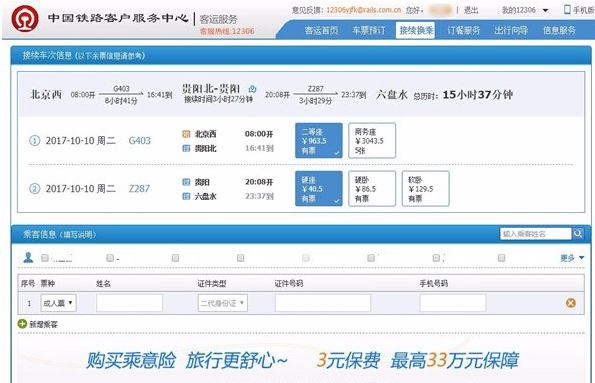
Task: Click the green plus add passenger icon
Action: (22, 324)
